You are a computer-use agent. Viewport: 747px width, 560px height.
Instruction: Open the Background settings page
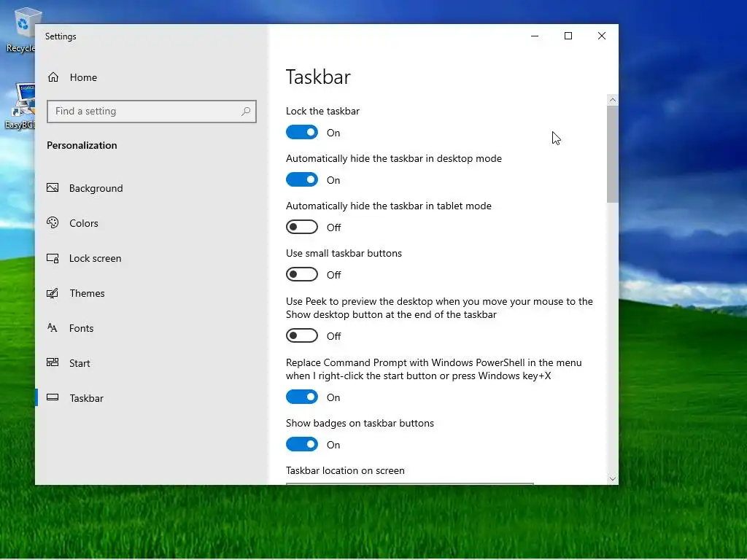pos(152,188)
